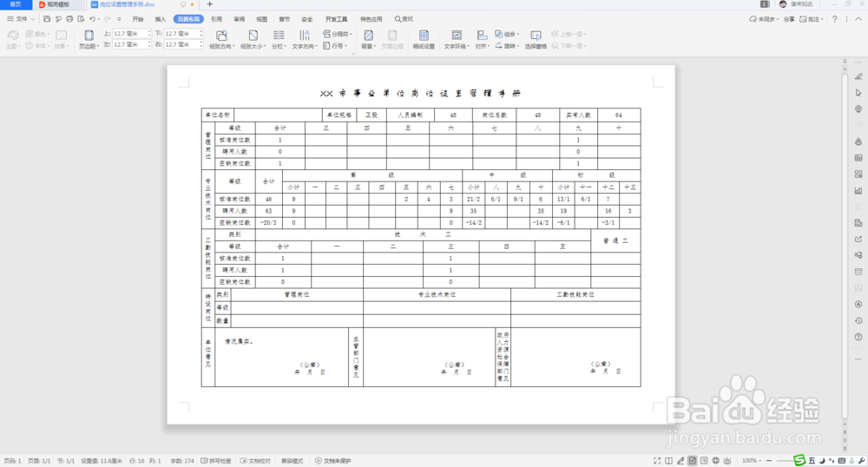Open the 文字方向 (text direction) tool
The width and height of the screenshot is (868, 467).
[305, 39]
